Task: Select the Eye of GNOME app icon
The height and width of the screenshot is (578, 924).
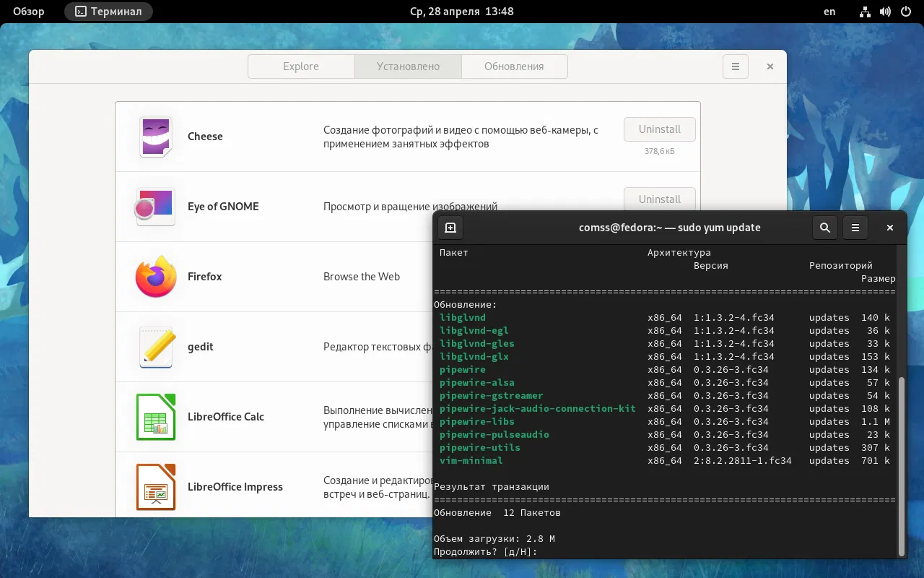Action: coord(155,207)
